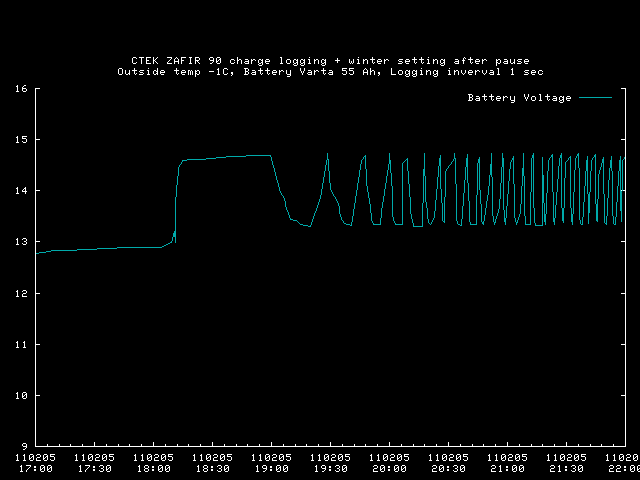
Task: Click the 18:00 x-axis time label
Action: pyautogui.click(x=153, y=468)
